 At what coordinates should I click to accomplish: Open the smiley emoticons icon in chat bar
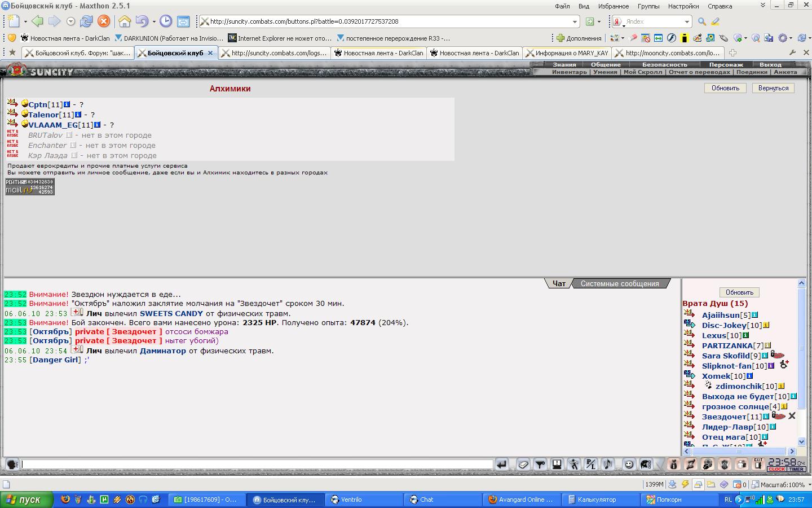click(629, 464)
